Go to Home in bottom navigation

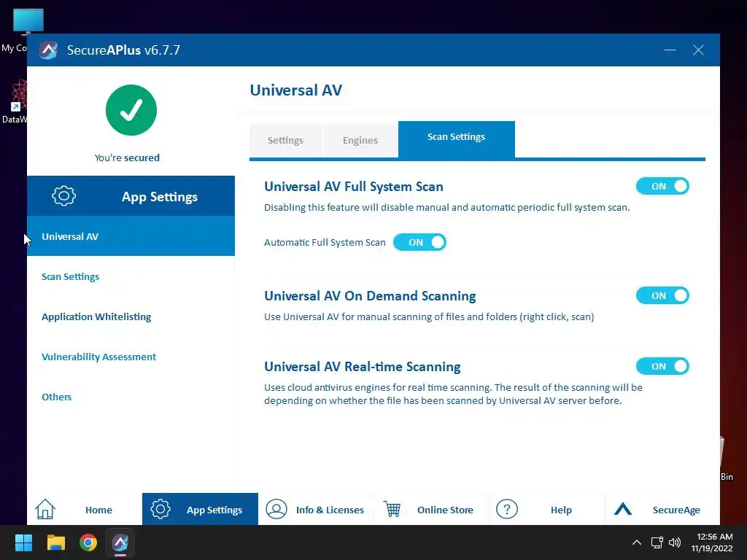pos(98,510)
